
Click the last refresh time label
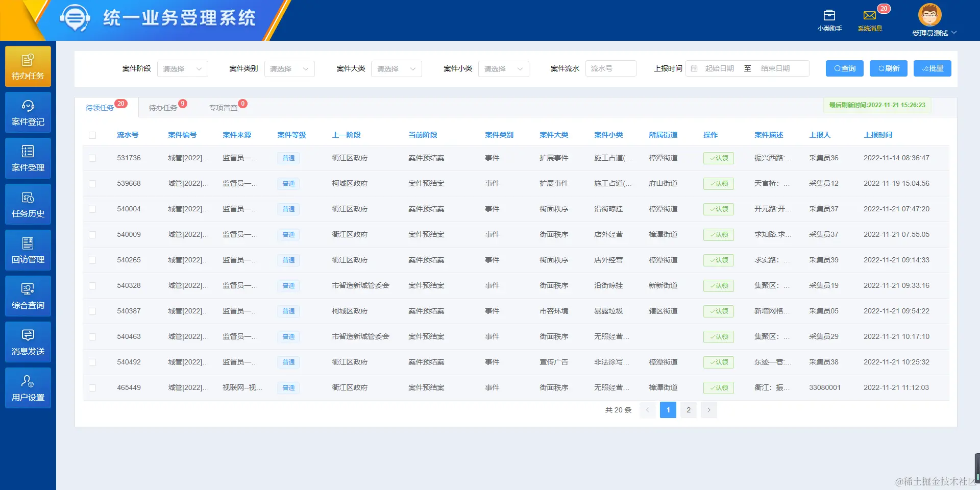click(877, 105)
